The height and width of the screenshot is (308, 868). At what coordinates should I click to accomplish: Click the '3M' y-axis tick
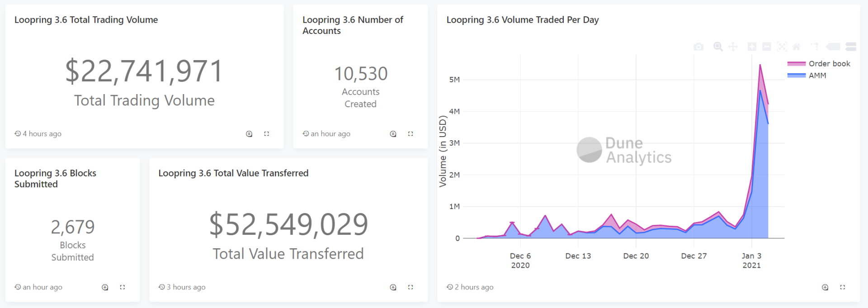(x=454, y=143)
